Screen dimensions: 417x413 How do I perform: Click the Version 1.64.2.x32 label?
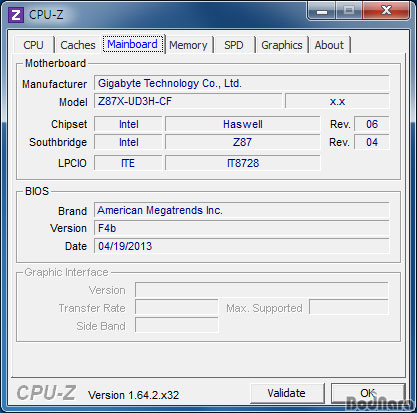point(133,395)
